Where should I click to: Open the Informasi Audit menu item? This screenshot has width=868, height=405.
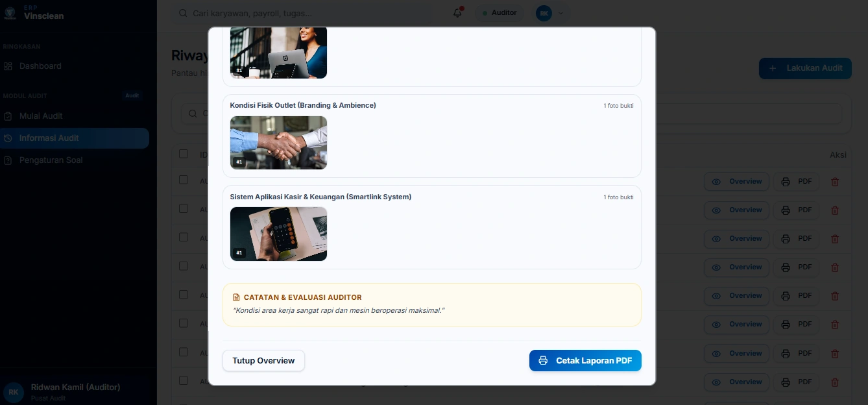[x=75, y=138]
